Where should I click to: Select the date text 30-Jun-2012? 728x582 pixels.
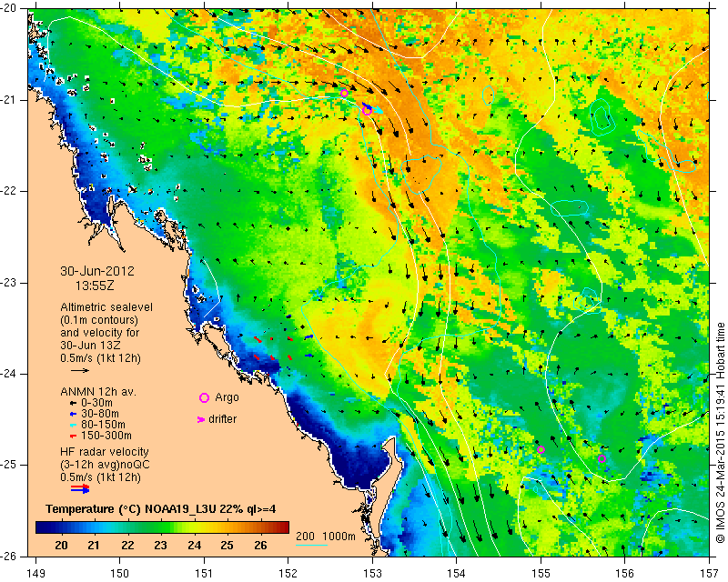[97, 271]
